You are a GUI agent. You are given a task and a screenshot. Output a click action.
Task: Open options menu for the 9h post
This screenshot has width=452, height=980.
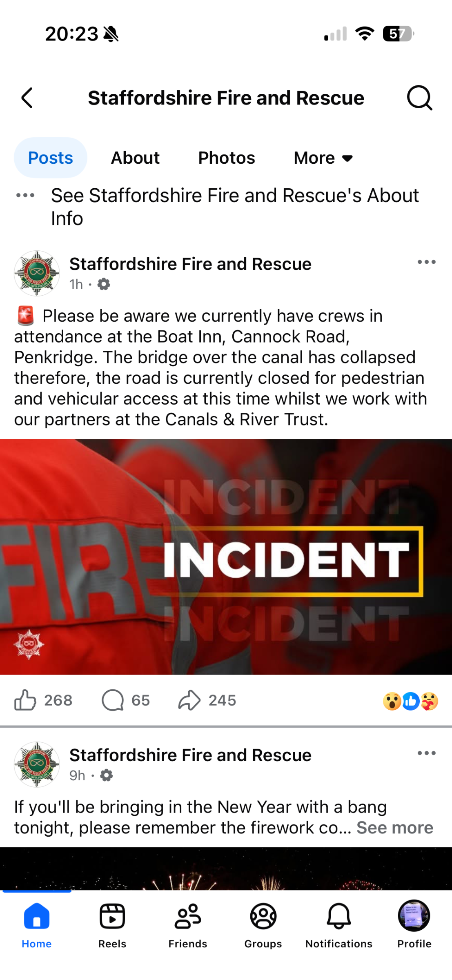tap(427, 753)
